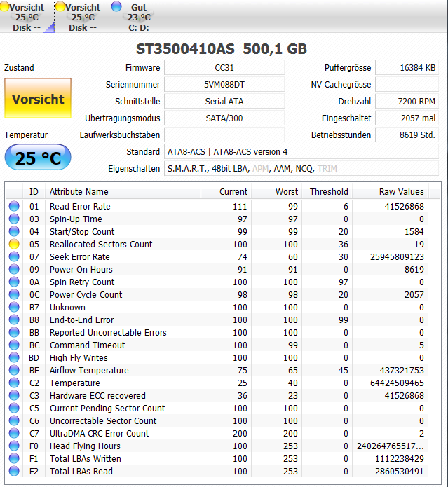
Task: Click the Current column header
Action: [226, 191]
